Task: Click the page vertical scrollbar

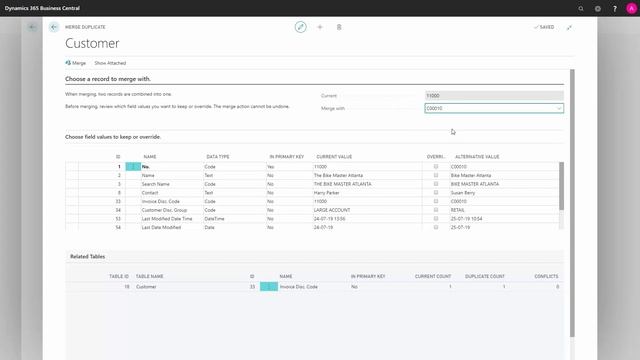Action: click(x=572, y=203)
